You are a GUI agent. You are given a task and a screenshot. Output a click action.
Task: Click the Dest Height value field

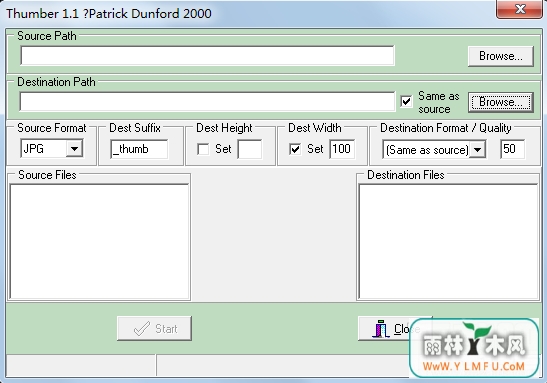[250, 149]
